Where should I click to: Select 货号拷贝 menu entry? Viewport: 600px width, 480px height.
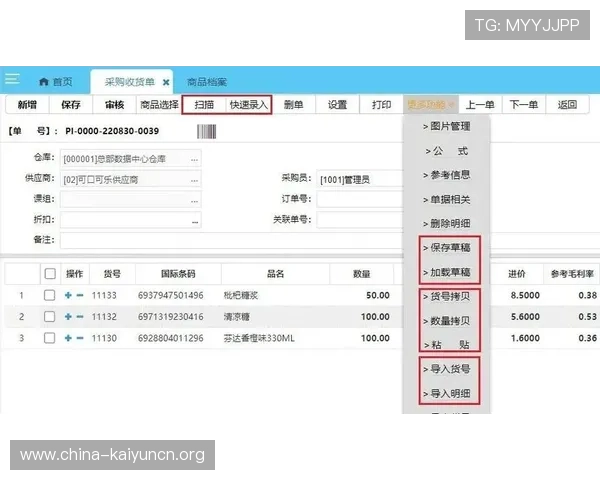pos(447,296)
